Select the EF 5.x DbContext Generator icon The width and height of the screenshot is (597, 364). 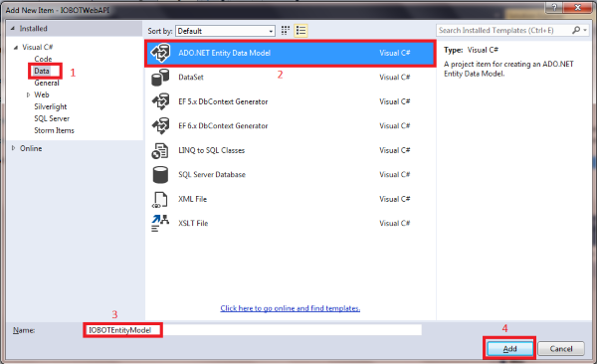pos(160,101)
